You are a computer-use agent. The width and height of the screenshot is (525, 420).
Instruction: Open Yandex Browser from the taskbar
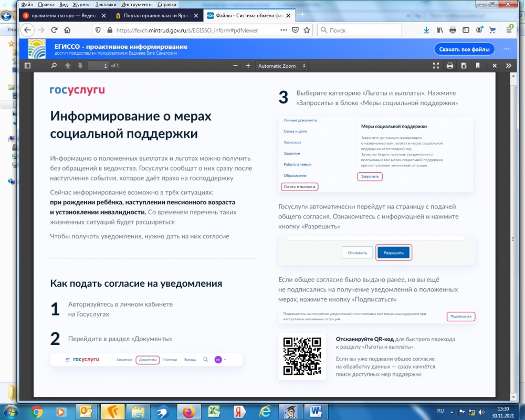[x=239, y=412]
